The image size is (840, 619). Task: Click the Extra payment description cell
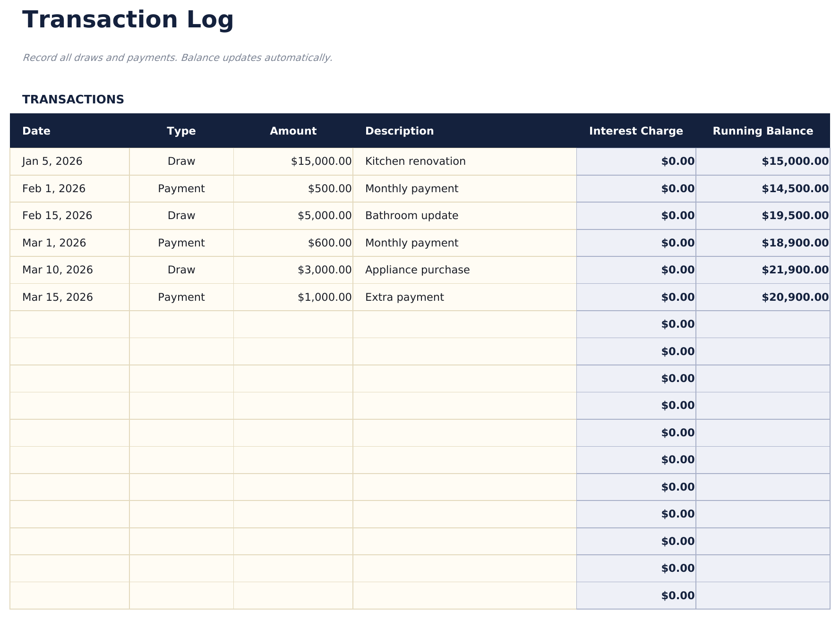point(404,297)
